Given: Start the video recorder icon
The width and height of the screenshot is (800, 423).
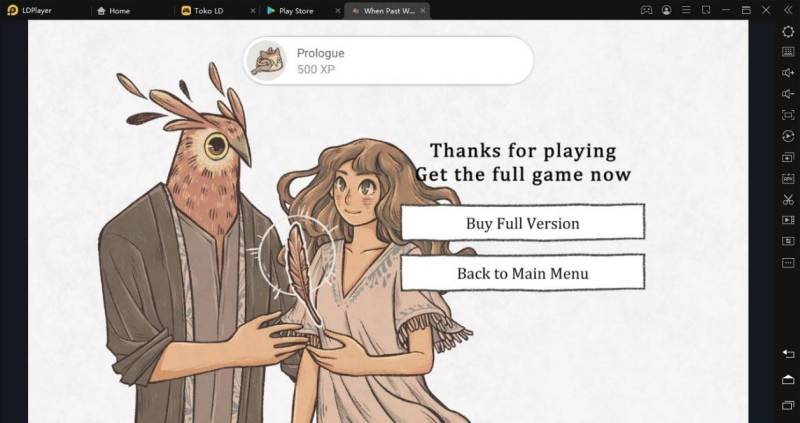Looking at the screenshot, I should click(788, 220).
